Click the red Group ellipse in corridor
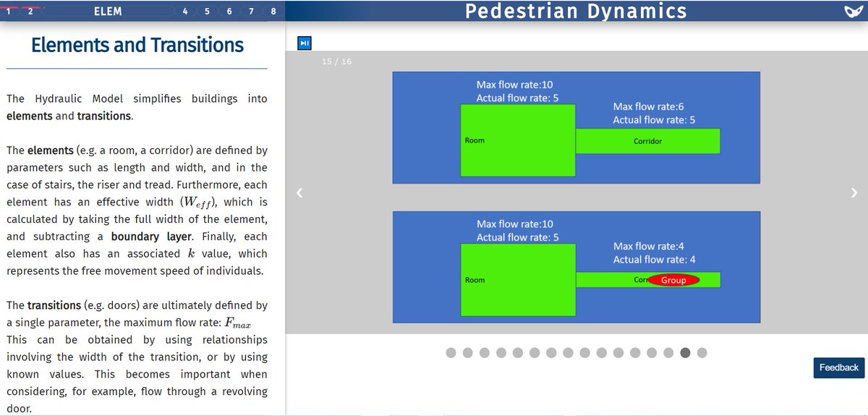 [673, 280]
